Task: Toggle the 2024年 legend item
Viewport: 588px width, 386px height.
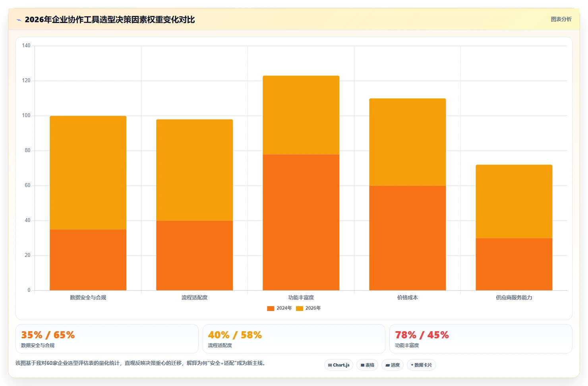Action: (x=279, y=308)
